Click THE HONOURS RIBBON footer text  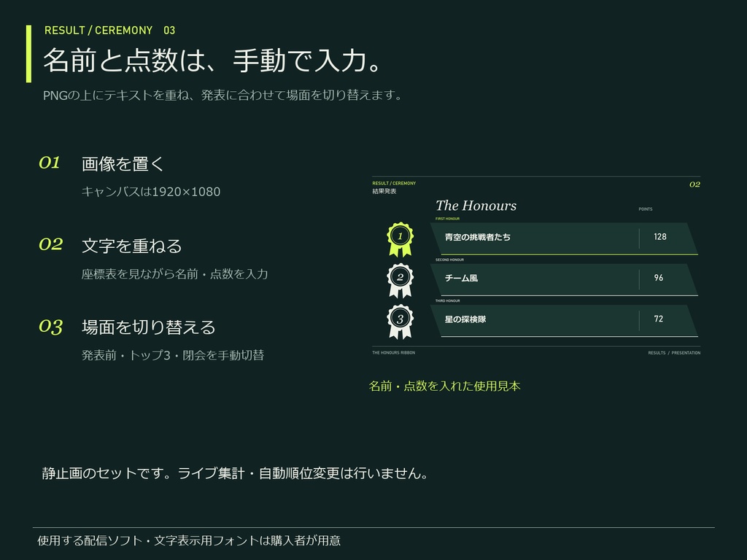393,353
